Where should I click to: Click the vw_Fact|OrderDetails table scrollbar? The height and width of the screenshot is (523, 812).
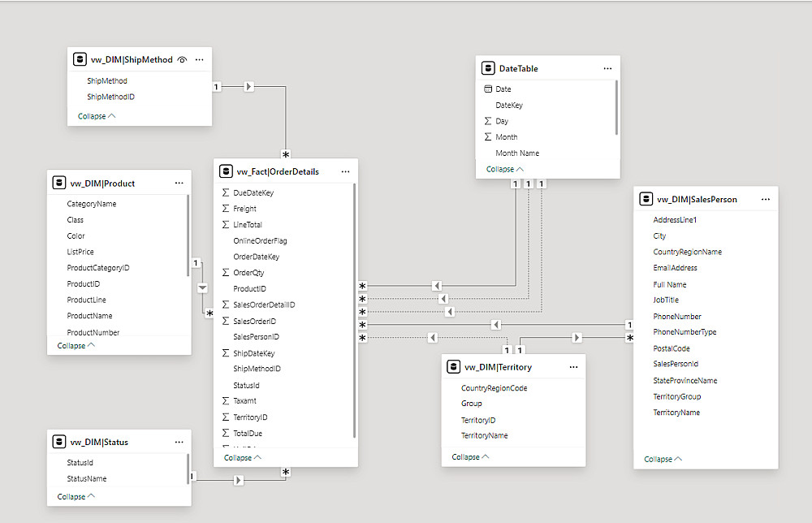coord(355,309)
